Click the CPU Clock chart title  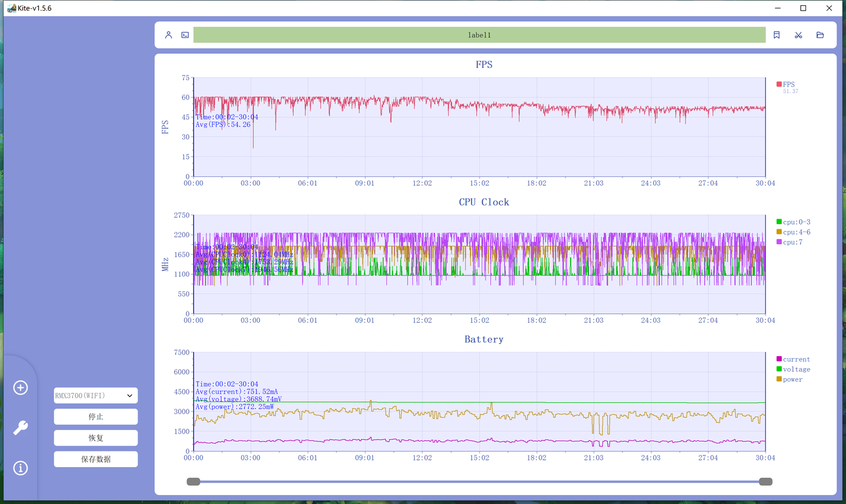(484, 202)
